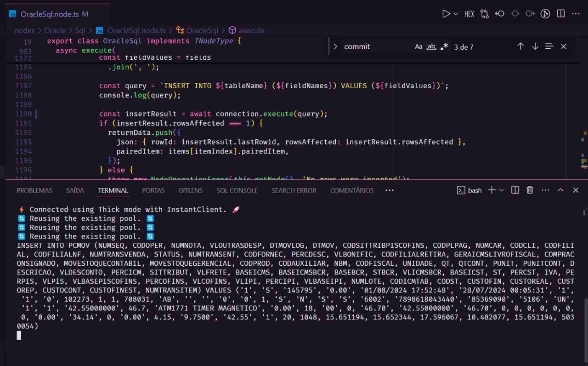Viewport: 588px width, 366px height.
Task: Delete terminal with the trash icon
Action: pos(530,190)
